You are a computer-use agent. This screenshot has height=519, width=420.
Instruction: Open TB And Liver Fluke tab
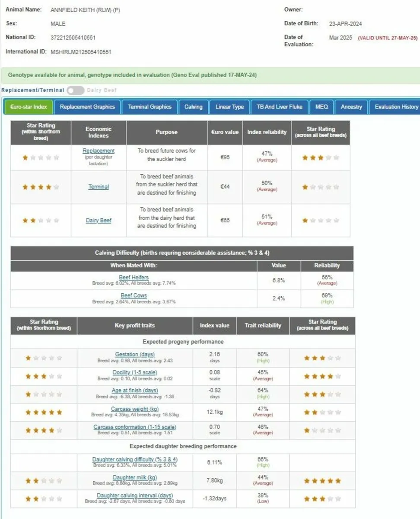[280, 107]
